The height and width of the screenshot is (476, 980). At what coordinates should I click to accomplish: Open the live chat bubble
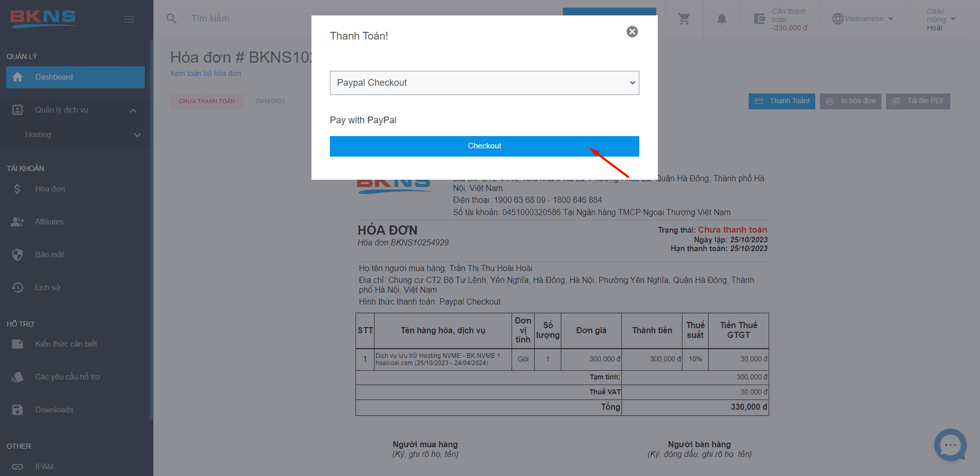tap(950, 445)
